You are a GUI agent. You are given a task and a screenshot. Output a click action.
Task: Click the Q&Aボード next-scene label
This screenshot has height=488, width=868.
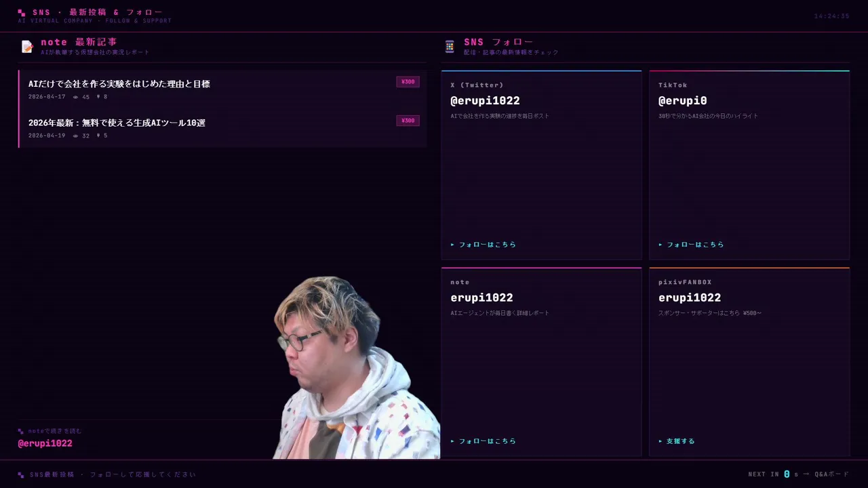point(831,474)
